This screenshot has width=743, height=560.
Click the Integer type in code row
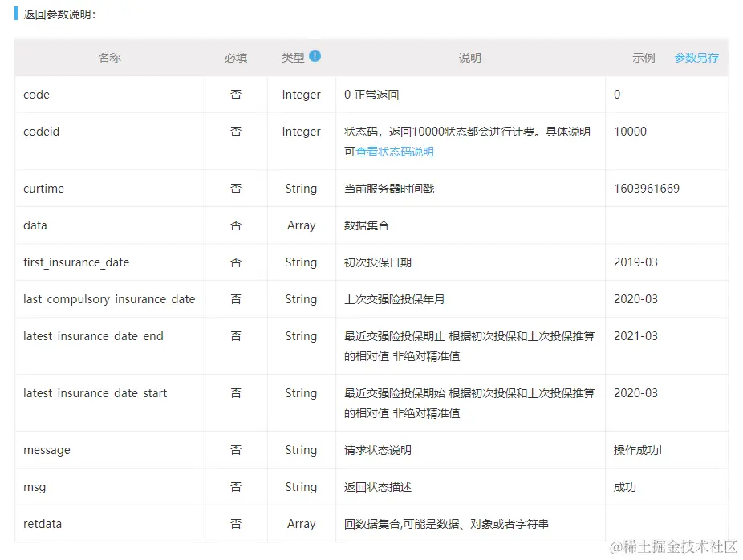point(302,95)
